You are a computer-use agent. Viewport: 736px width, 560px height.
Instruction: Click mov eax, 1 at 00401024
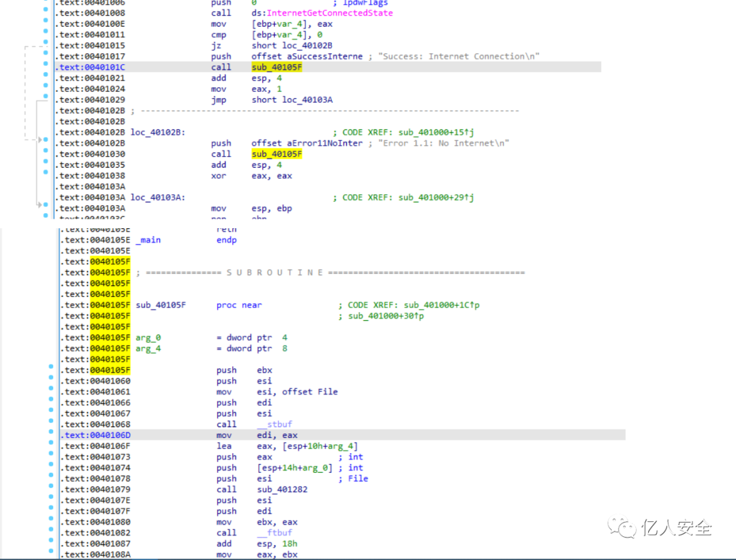[247, 89]
